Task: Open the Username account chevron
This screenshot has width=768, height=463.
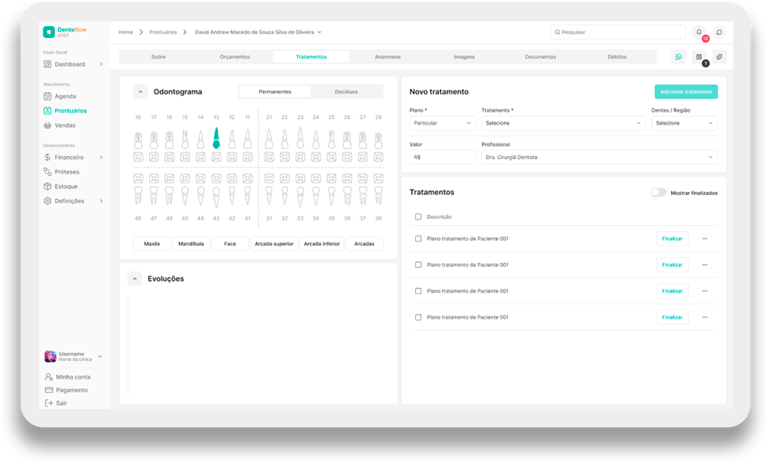Action: click(x=100, y=356)
